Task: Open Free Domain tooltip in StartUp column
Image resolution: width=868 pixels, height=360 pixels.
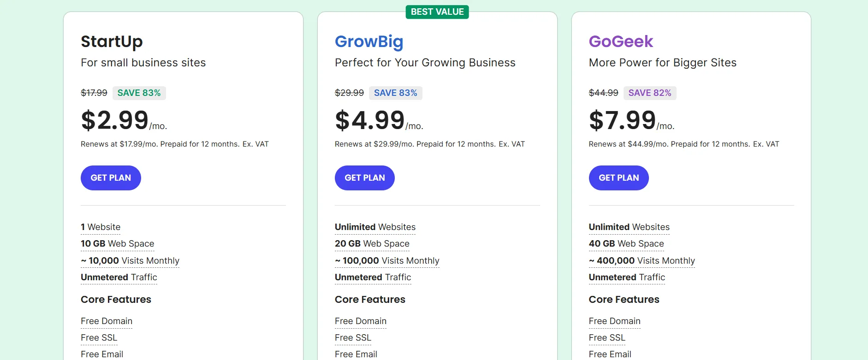Action: click(106, 321)
